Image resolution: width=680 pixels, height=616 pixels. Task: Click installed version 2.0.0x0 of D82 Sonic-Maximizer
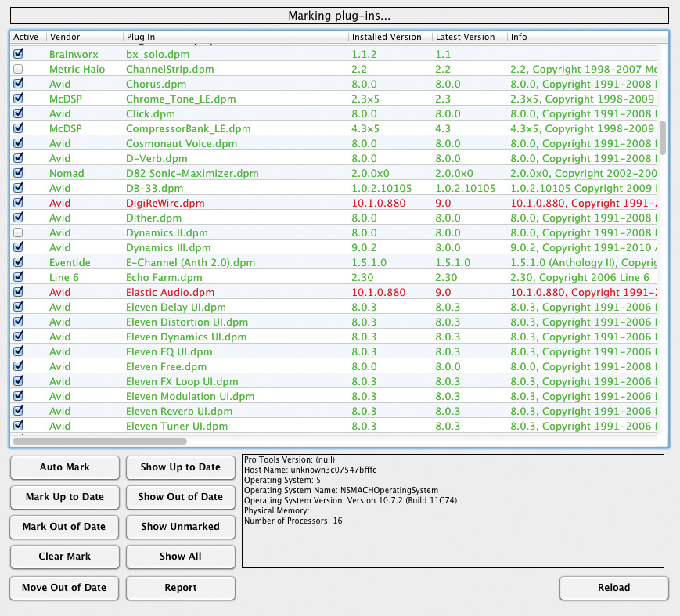coord(370,173)
